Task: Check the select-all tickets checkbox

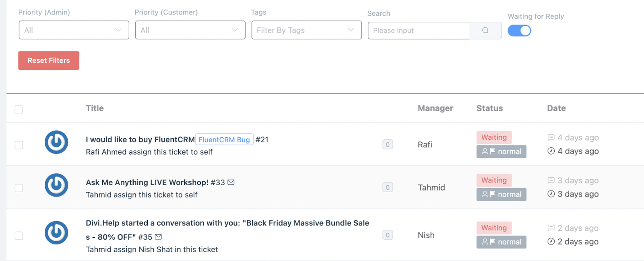Action: click(x=19, y=109)
